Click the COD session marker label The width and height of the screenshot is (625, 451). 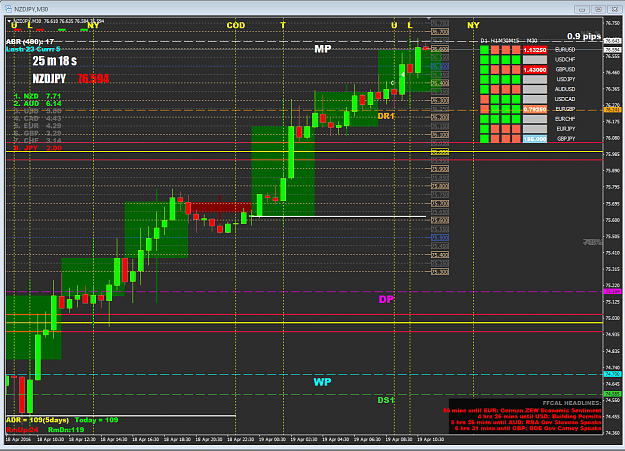pos(236,25)
